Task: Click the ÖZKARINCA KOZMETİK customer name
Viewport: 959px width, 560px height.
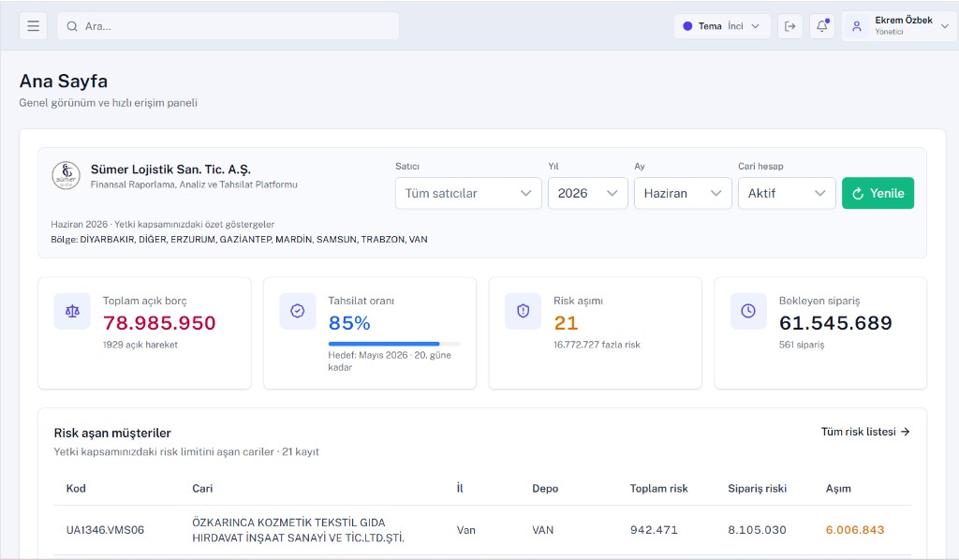Action: point(299,530)
